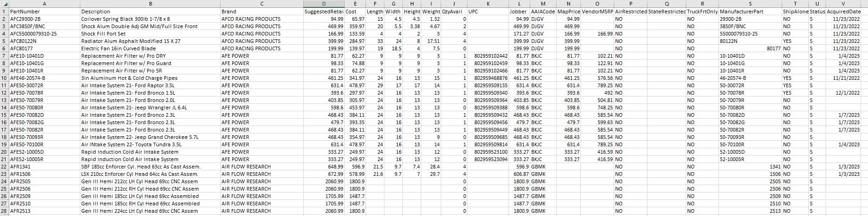This screenshot has height=216, width=868.
Task: Click 'Radiator Alum Asphalt Modified 15 X 27' cell
Action: pos(150,41)
